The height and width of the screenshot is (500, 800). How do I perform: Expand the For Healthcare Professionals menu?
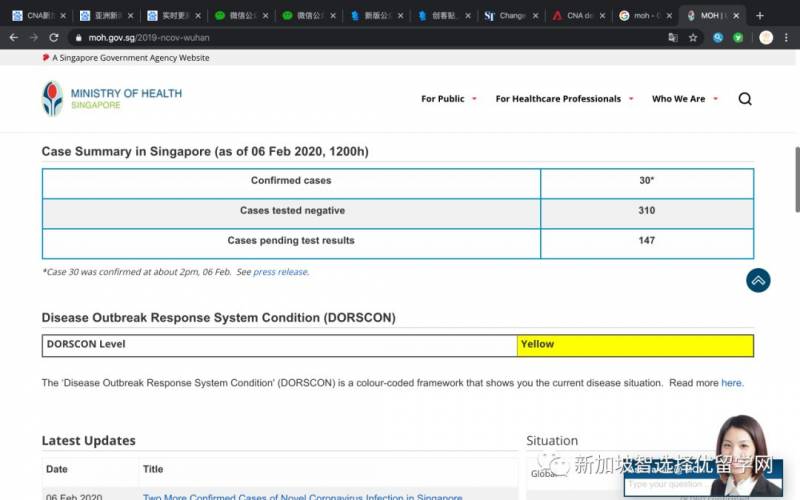565,99
